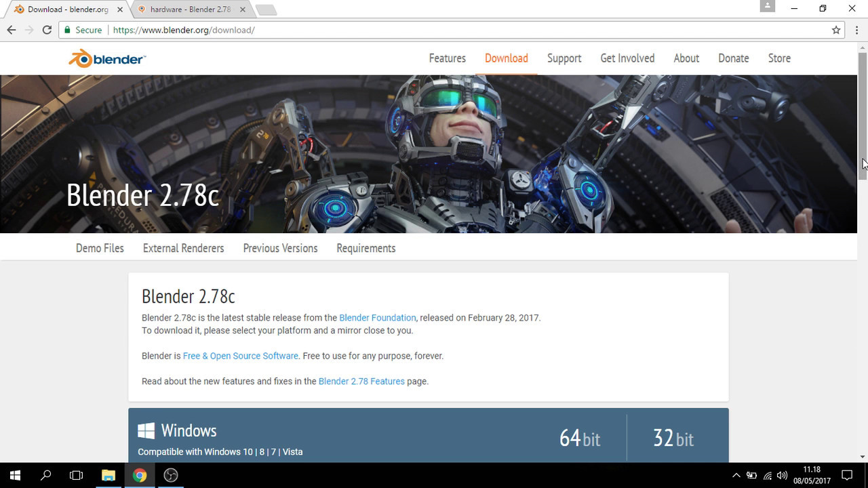Open taskbar search magnifier
This screenshot has height=488, width=868.
(x=46, y=475)
